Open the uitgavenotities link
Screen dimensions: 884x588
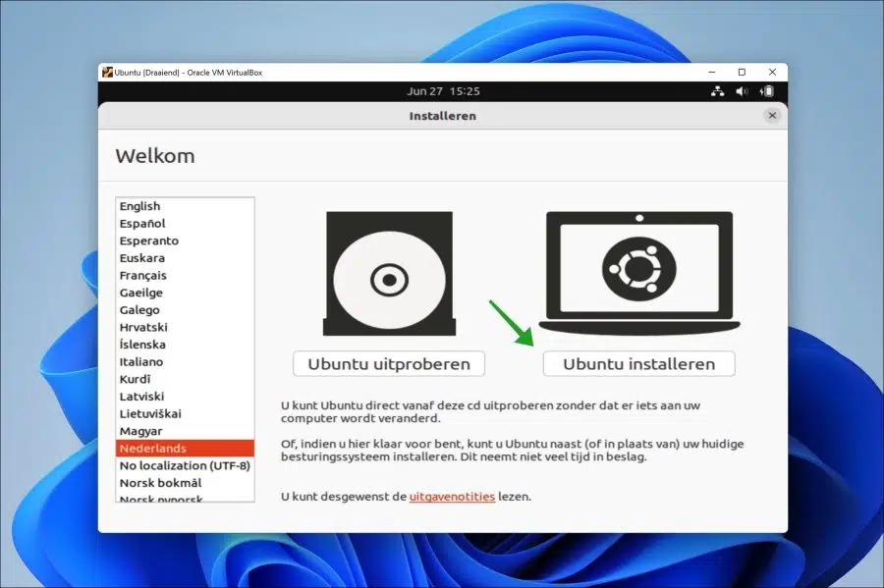click(x=452, y=497)
